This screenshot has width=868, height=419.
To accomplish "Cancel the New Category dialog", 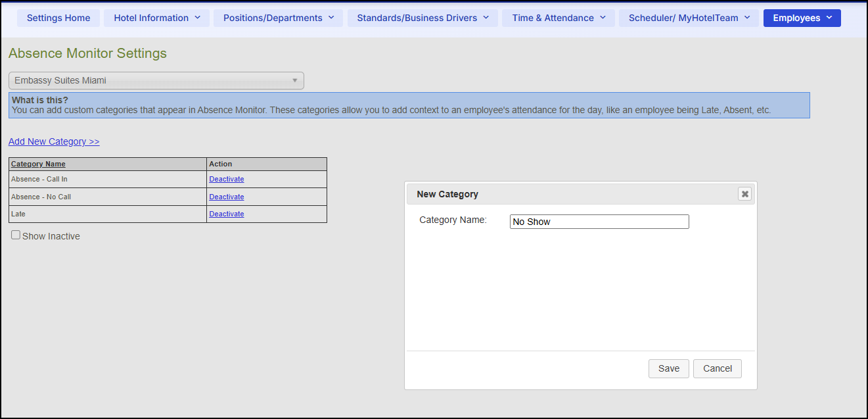I will (718, 368).
